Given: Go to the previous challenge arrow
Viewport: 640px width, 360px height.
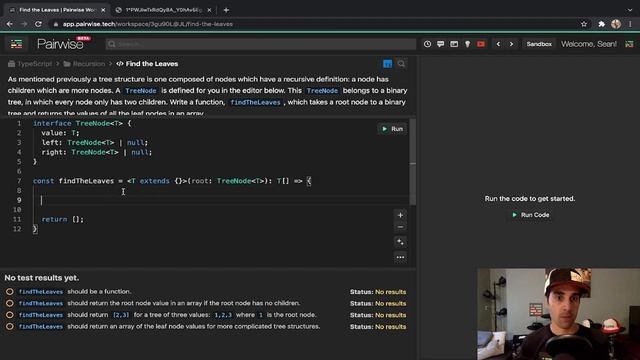Looking at the screenshot, I should (498, 44).
